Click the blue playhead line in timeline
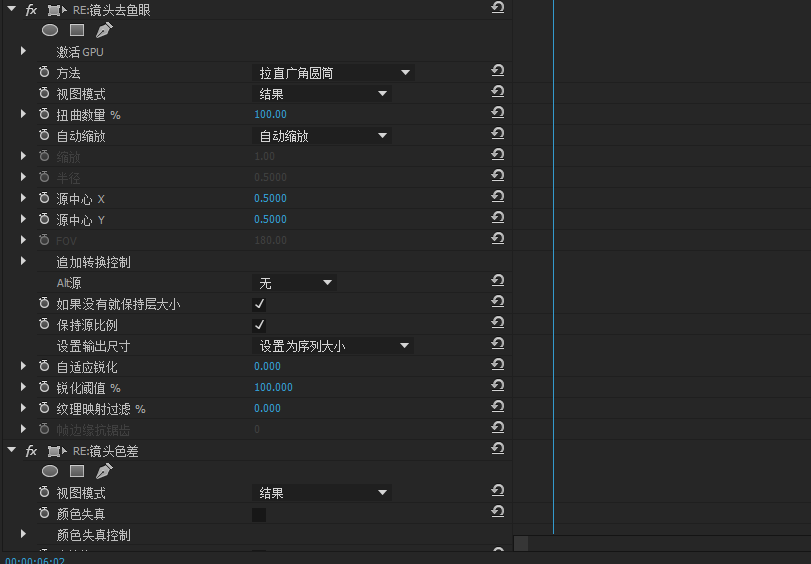This screenshot has height=564, width=811. (x=553, y=266)
